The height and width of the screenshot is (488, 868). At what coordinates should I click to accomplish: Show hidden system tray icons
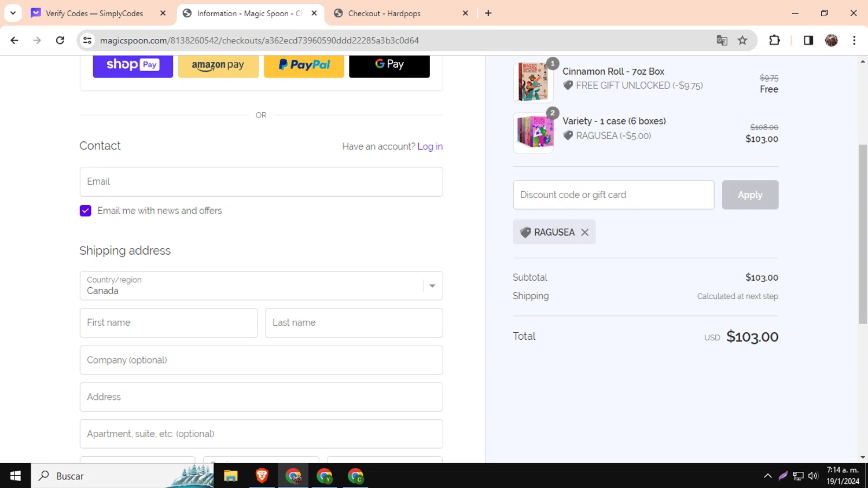click(768, 476)
